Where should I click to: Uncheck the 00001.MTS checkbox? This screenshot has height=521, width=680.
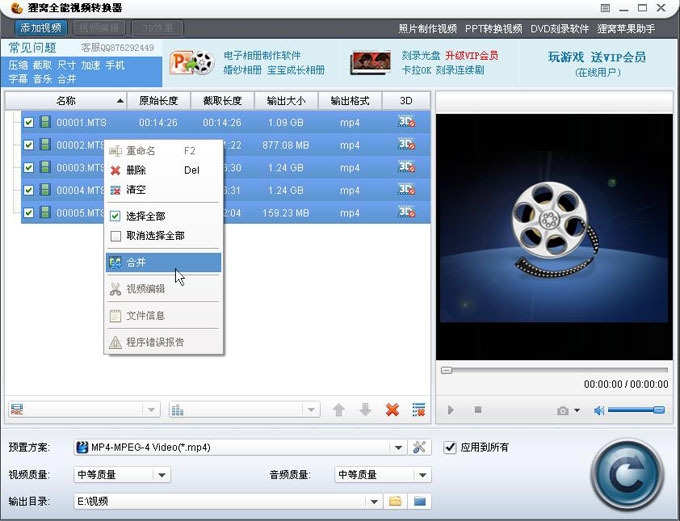(x=29, y=122)
